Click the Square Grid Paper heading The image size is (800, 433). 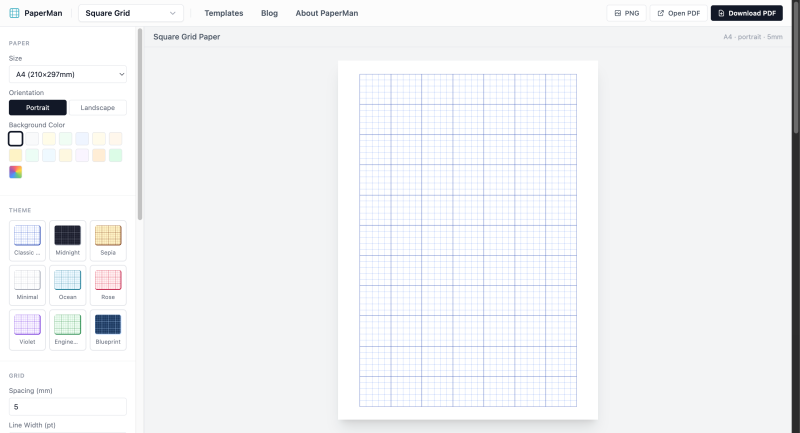(187, 37)
